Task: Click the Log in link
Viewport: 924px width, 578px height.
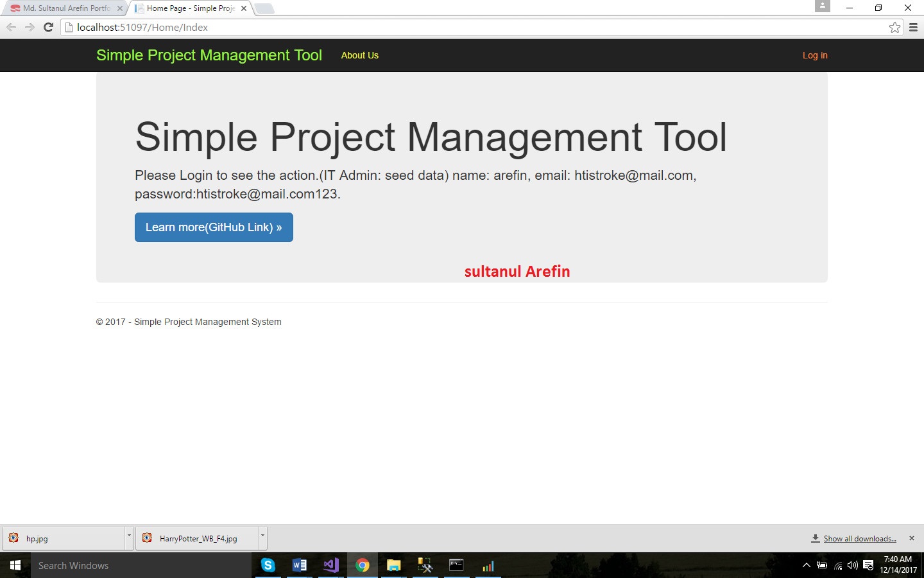Action: tap(814, 55)
